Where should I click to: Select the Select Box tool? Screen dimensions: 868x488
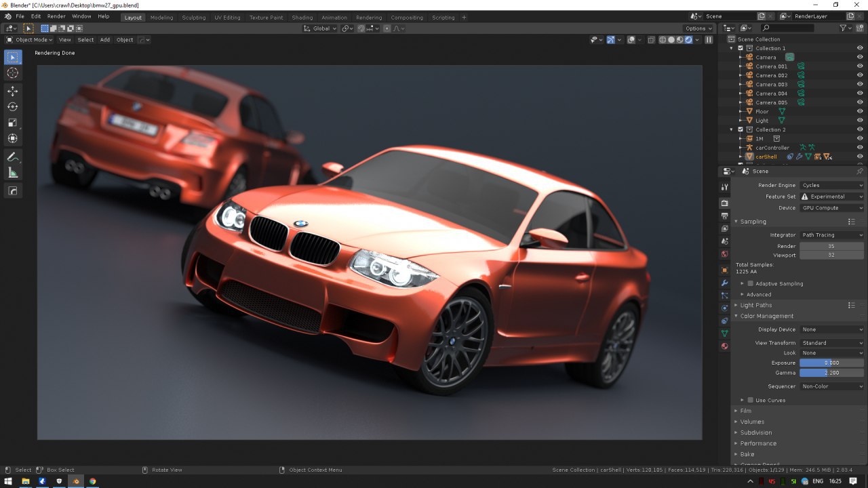click(x=12, y=58)
